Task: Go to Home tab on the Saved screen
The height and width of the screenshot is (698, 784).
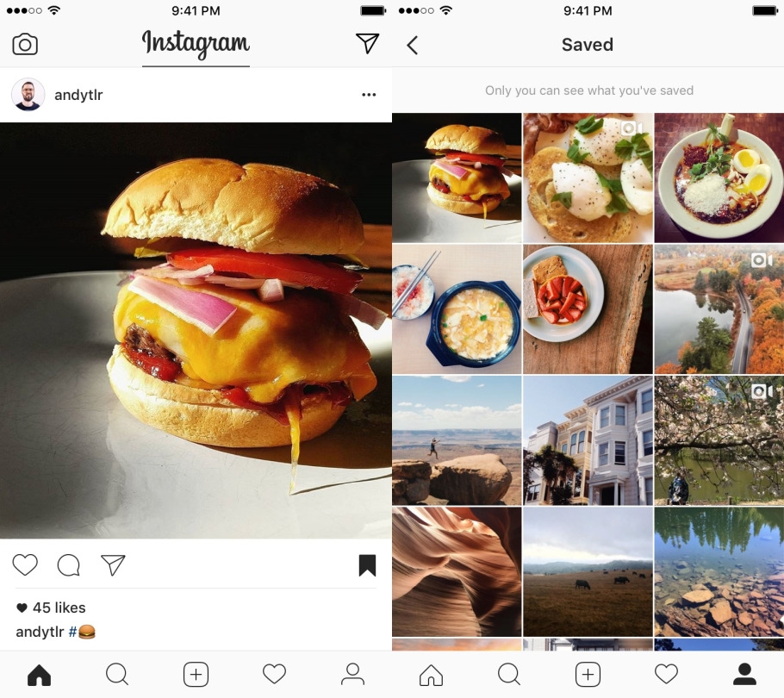Action: point(431,675)
